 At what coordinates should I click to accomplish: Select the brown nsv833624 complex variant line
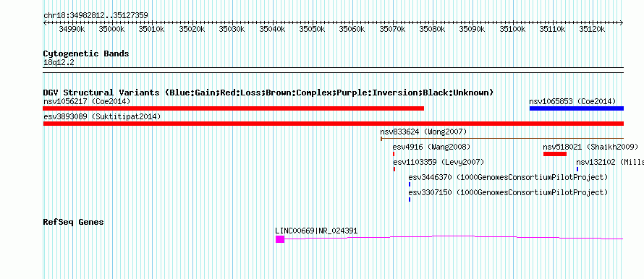(x=502, y=139)
